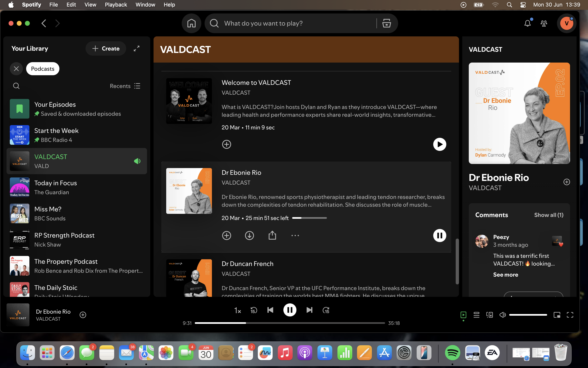
Task: Click the episode list vertical scrollbar
Action: coord(457,262)
